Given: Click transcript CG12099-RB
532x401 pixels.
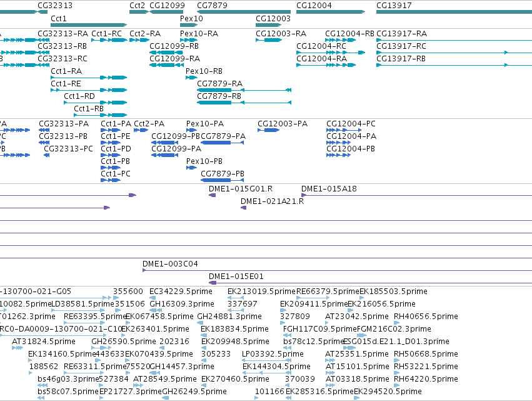Looking at the screenshot, I should coord(174,46).
